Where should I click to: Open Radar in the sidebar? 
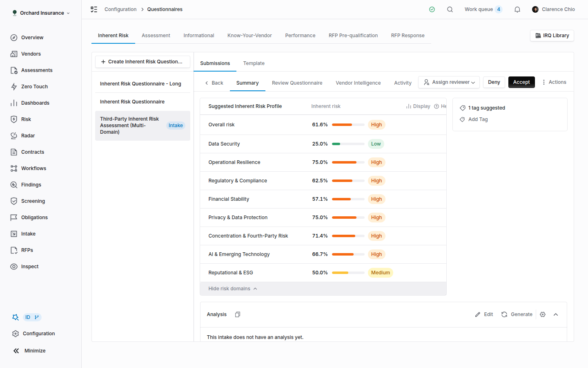click(28, 136)
